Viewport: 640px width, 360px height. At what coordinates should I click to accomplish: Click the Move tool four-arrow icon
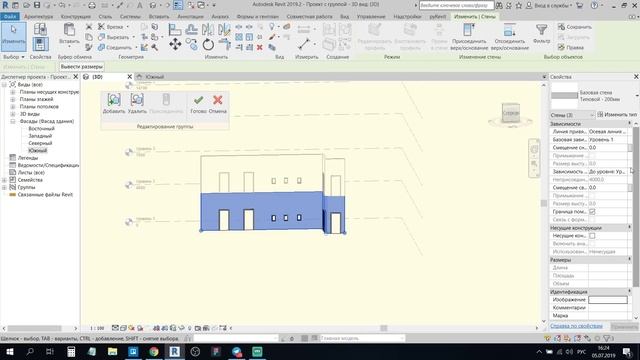175,44
